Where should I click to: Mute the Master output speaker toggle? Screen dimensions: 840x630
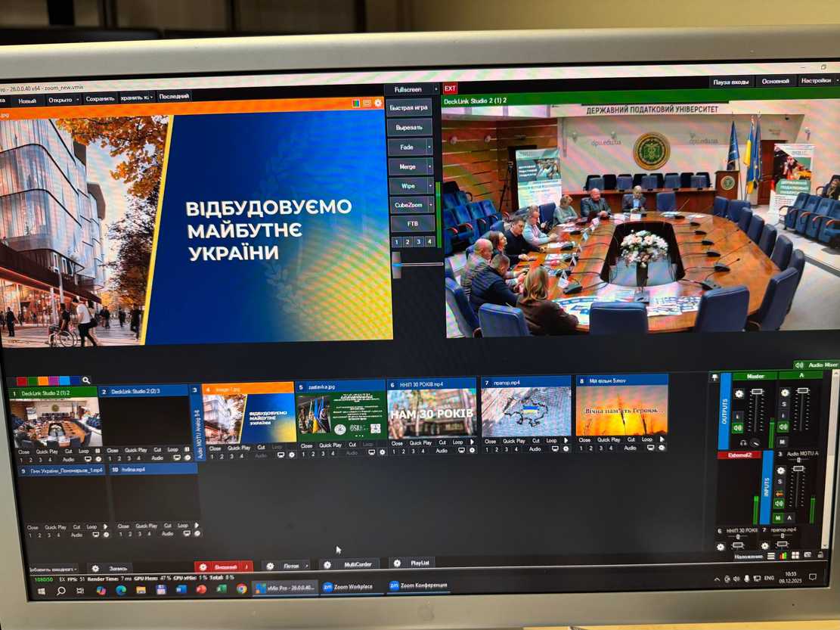[738, 427]
